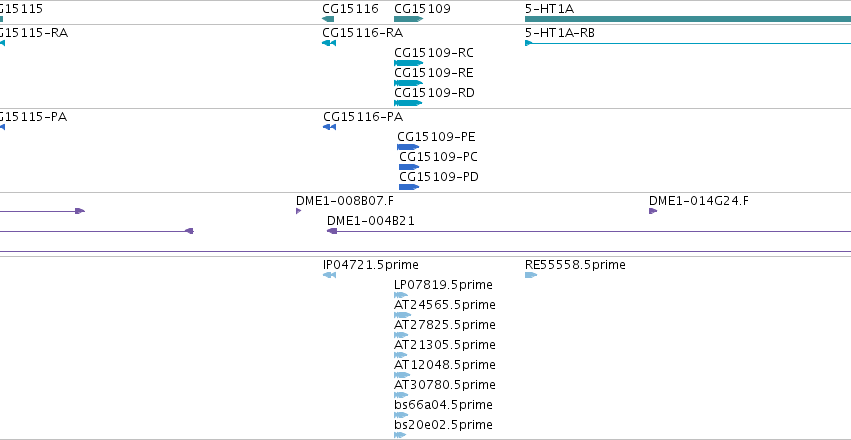Click the CG15109-RE label text
The image size is (851, 440).
(x=434, y=73)
